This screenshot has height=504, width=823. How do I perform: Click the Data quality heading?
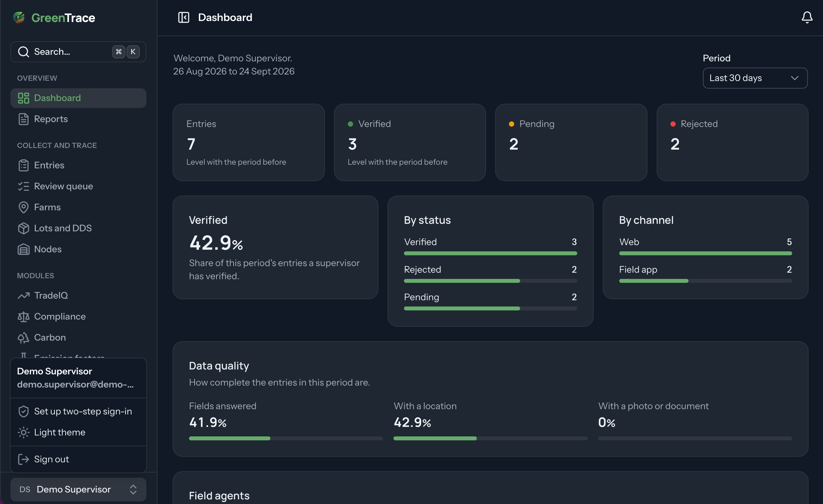(219, 366)
